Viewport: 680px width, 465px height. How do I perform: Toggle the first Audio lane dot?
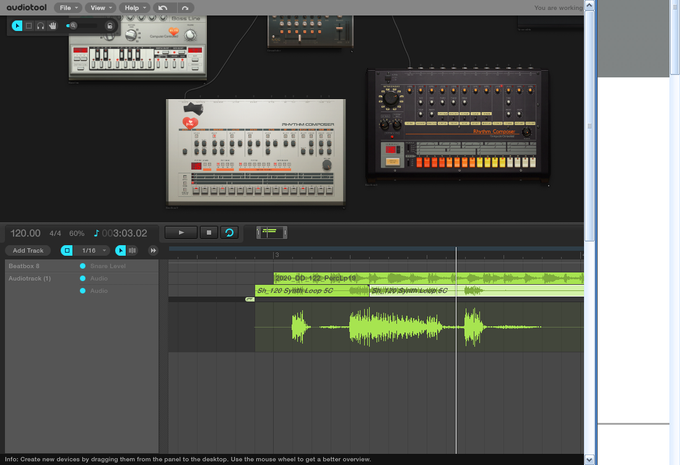tap(82, 278)
